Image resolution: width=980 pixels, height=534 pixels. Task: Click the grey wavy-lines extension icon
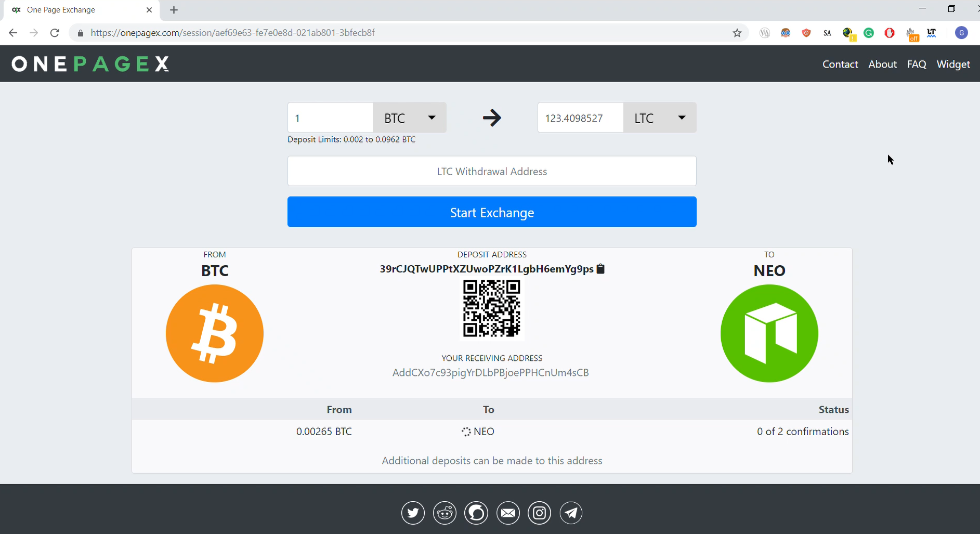(x=765, y=33)
